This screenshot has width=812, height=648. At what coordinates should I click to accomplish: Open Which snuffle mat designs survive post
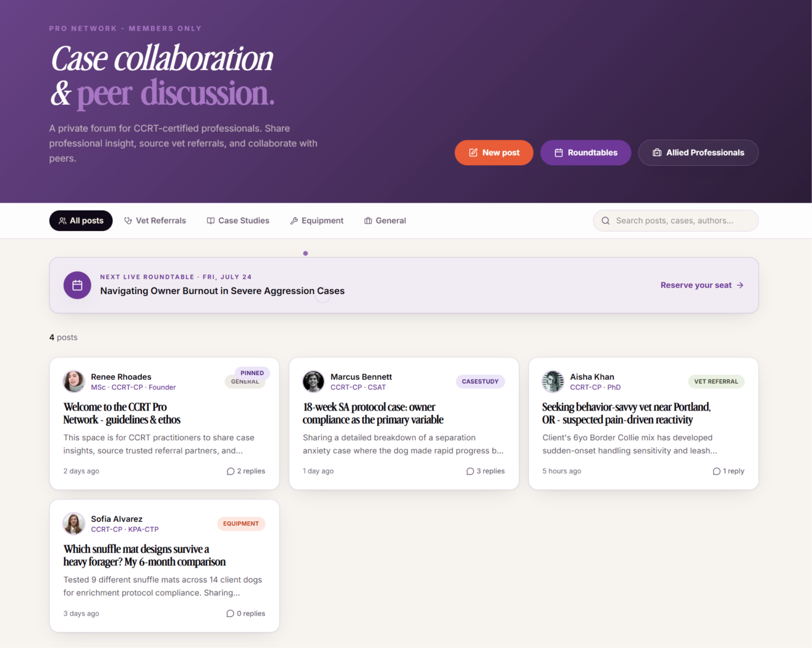pos(144,555)
